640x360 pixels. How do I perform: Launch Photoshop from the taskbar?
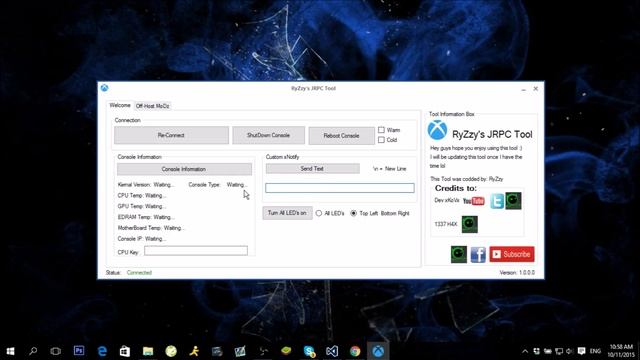tap(79, 351)
